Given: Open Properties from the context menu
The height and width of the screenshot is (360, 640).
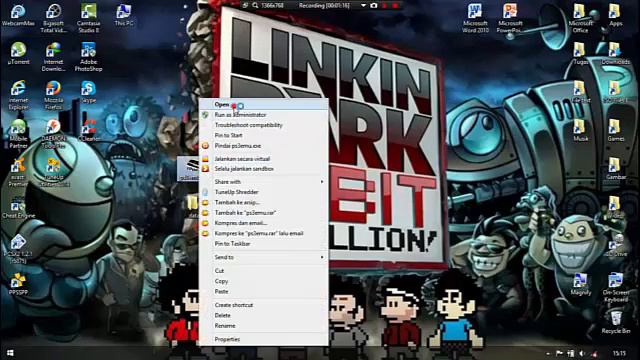Looking at the screenshot, I should (x=264, y=339).
